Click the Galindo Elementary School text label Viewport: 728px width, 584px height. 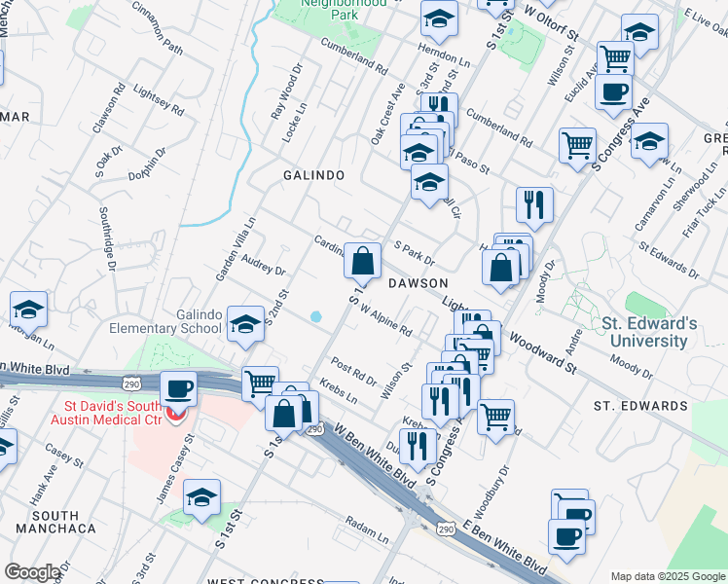[x=185, y=321]
